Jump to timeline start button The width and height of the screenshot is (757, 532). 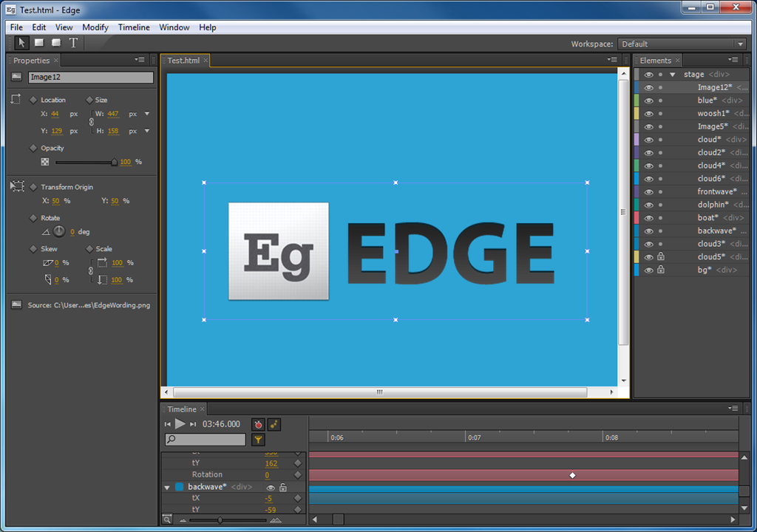pyautogui.click(x=168, y=424)
